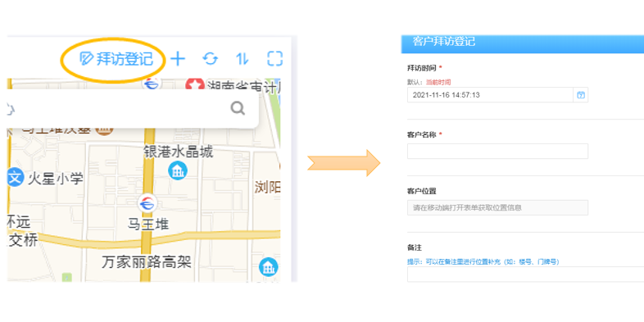The width and height of the screenshot is (644, 322).
Task: Click the blue landmark icon near 万家丽路高架
Action: [269, 267]
